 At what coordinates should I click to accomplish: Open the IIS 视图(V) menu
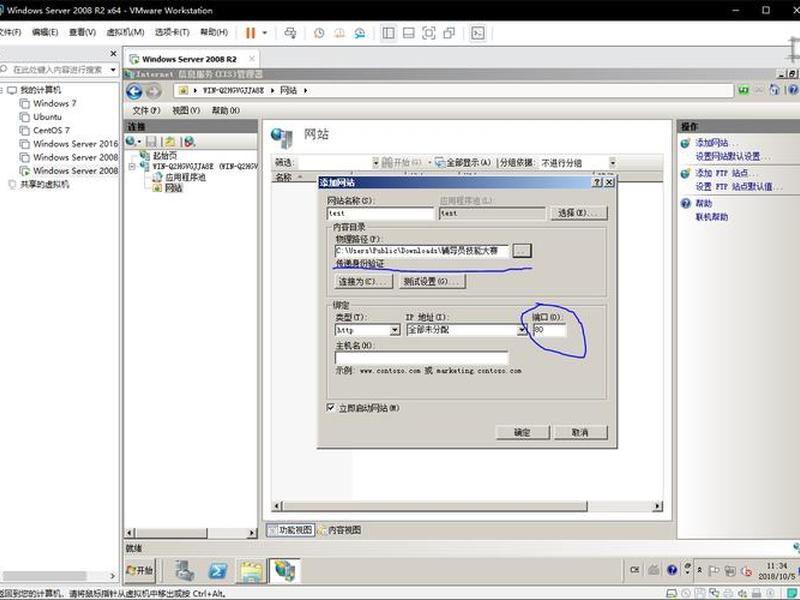[186, 110]
